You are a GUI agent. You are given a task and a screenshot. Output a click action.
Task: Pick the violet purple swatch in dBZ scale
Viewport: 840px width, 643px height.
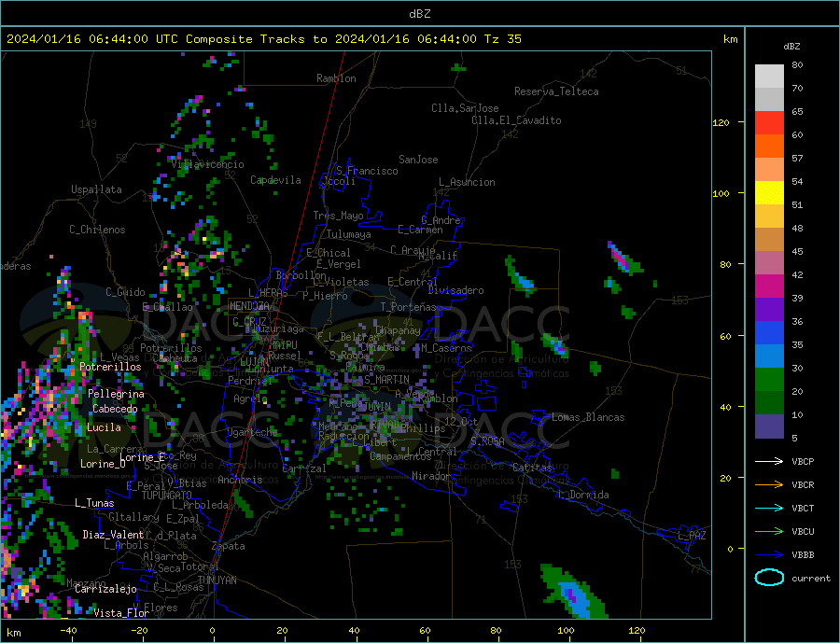(x=769, y=310)
